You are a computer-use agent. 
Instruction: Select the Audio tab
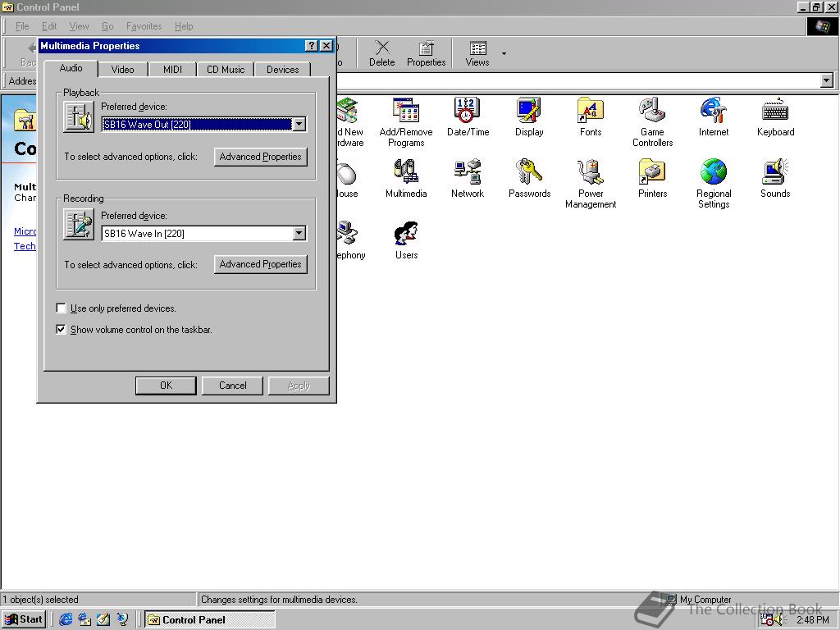pos(71,68)
